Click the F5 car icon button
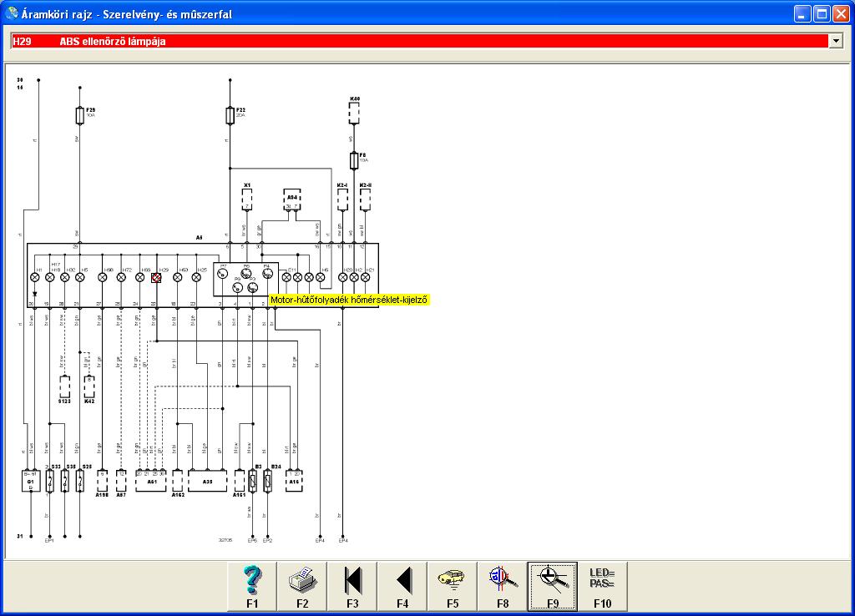Image resolution: width=855 pixels, height=616 pixels. [x=453, y=587]
